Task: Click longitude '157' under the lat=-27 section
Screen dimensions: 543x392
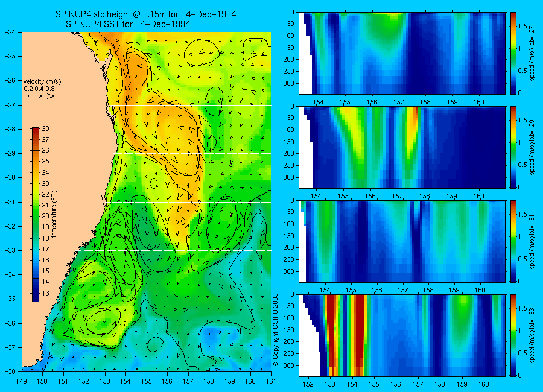Action: coord(399,102)
